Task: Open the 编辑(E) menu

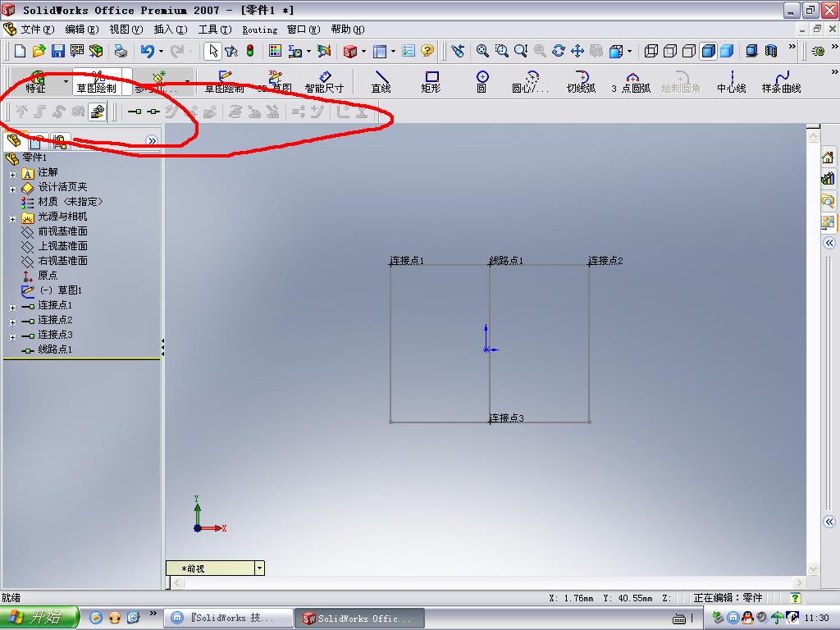Action: [81, 30]
